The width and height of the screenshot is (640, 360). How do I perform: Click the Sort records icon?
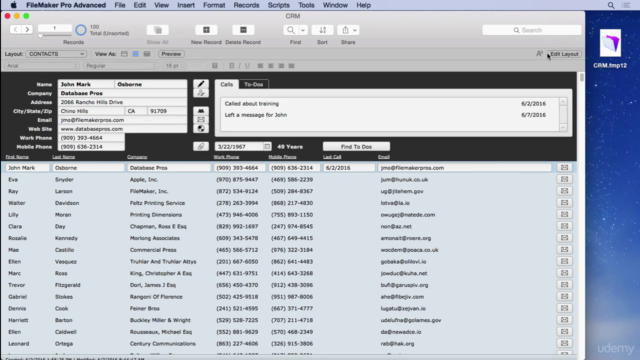322,30
